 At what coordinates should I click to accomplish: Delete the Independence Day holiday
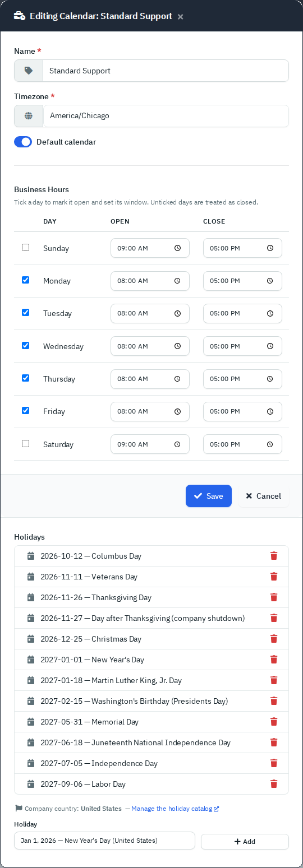274,763
